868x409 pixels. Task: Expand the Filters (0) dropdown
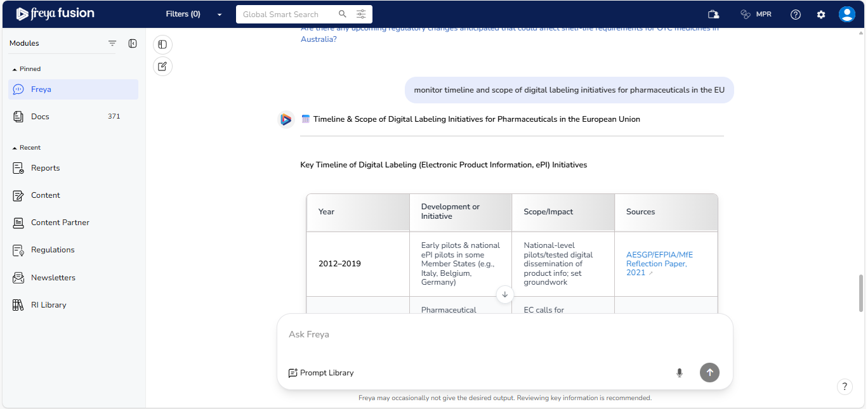coord(220,15)
